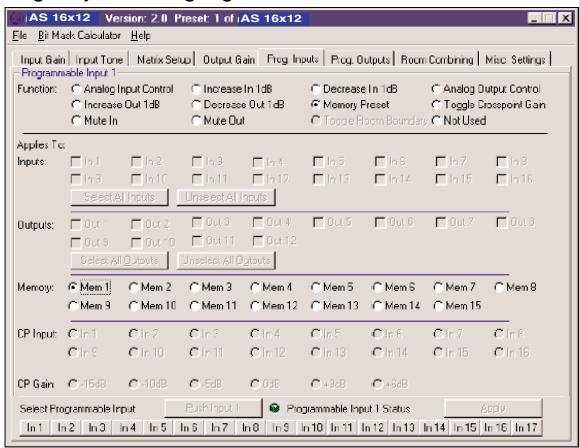Select programmable input In 17 button
This screenshot has height=448, width=579.
pyautogui.click(x=527, y=428)
